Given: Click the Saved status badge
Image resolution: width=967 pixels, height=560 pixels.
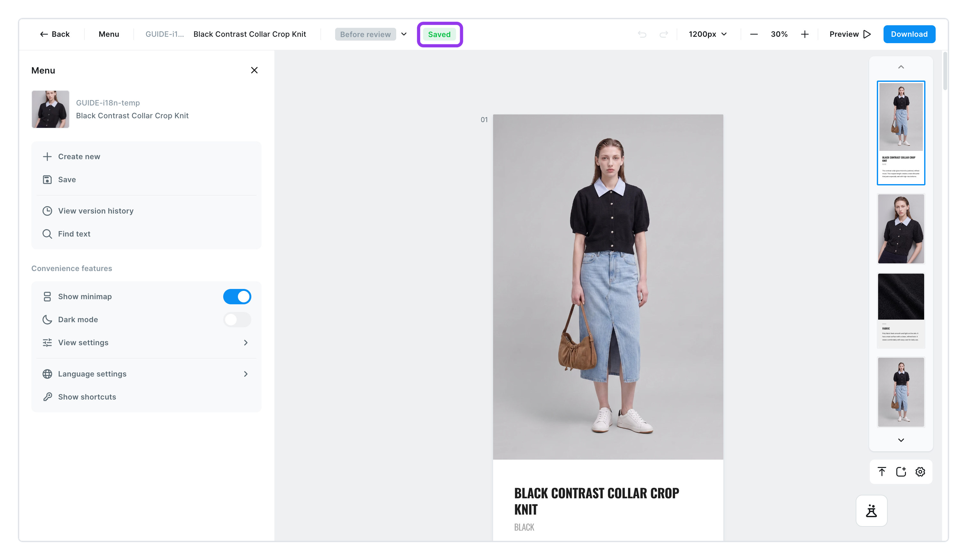Looking at the screenshot, I should tap(439, 34).
